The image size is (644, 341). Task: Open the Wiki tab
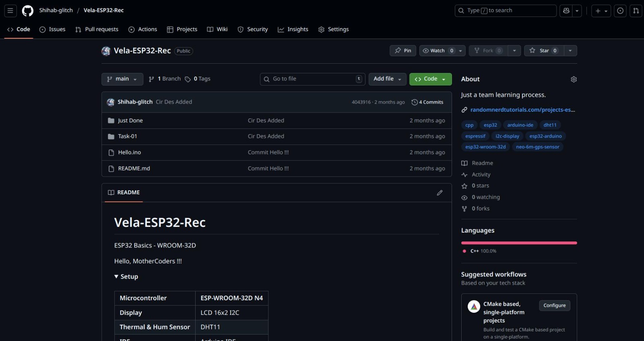tap(217, 29)
